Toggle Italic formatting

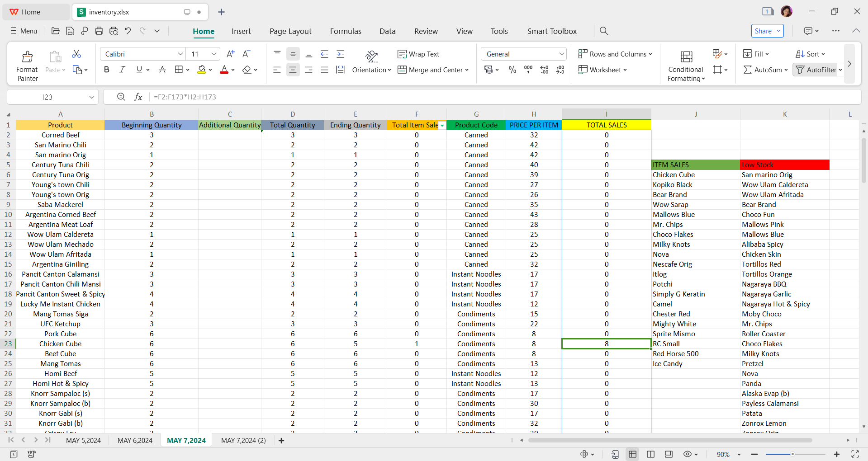pos(122,70)
